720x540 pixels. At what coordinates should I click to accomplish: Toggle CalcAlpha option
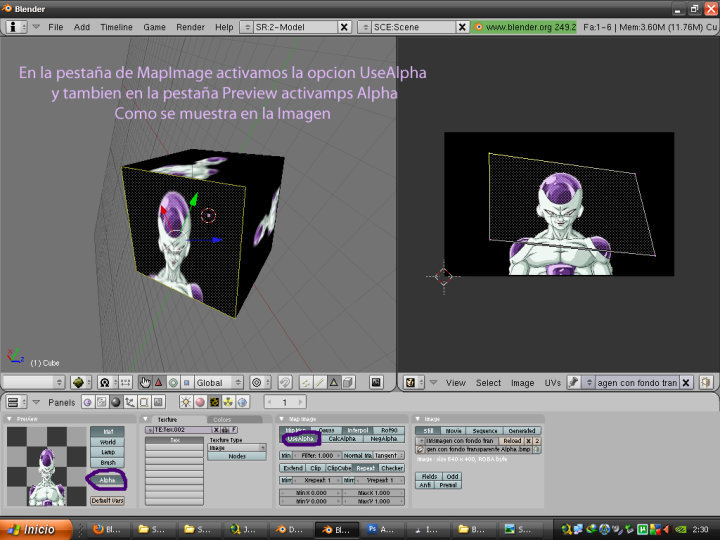click(x=343, y=439)
